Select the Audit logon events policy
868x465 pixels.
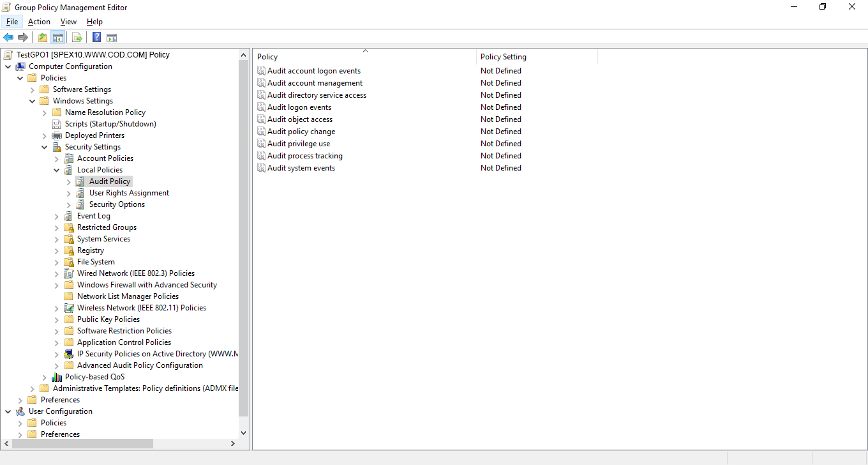pyautogui.click(x=299, y=107)
